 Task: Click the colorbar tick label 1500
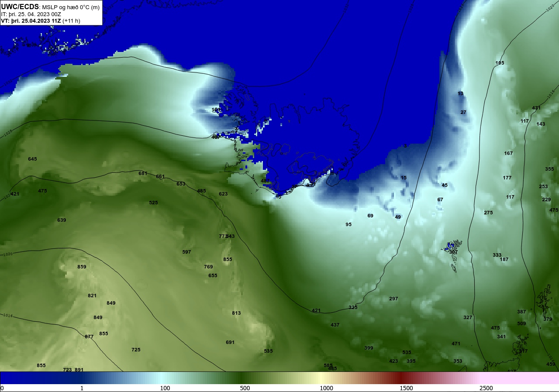tap(406, 388)
